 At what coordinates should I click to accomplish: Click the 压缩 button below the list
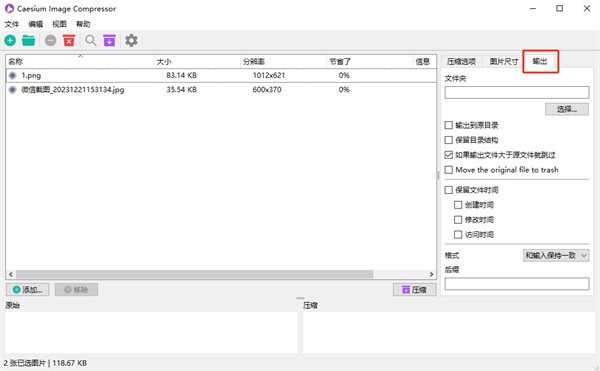[414, 290]
